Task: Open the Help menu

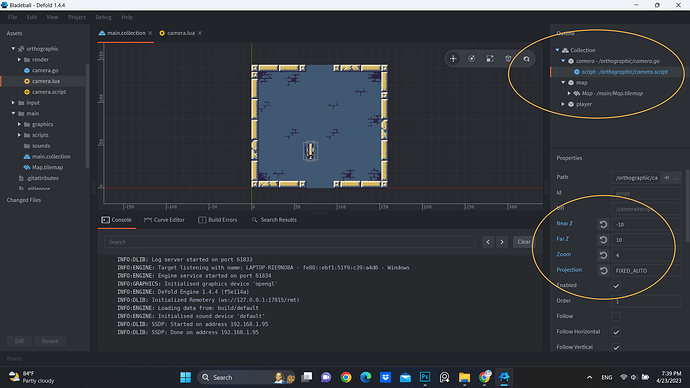Action: [x=127, y=17]
